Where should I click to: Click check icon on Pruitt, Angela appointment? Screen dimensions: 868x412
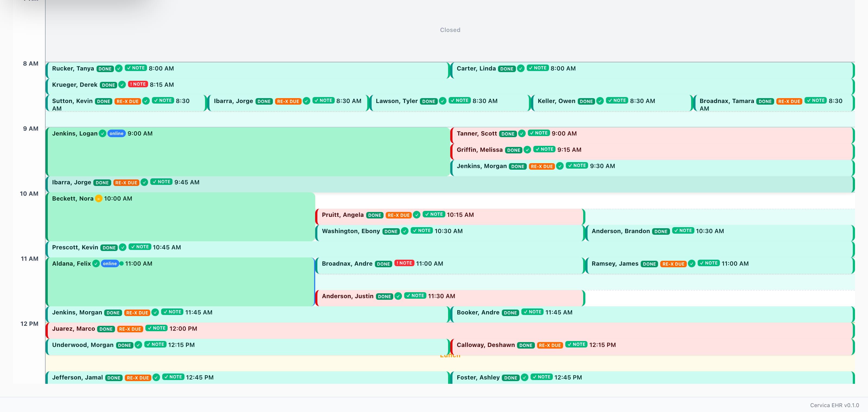[x=416, y=215]
